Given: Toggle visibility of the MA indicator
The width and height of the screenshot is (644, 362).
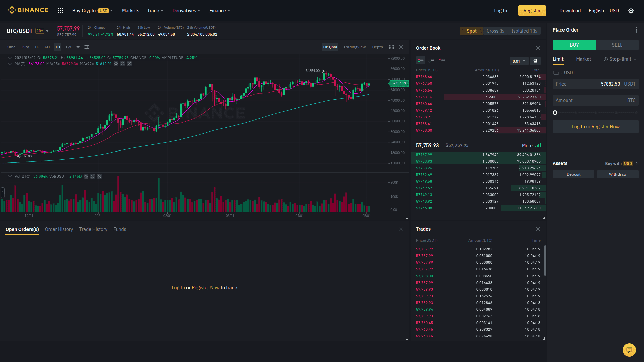Looking at the screenshot, I should 116,64.
